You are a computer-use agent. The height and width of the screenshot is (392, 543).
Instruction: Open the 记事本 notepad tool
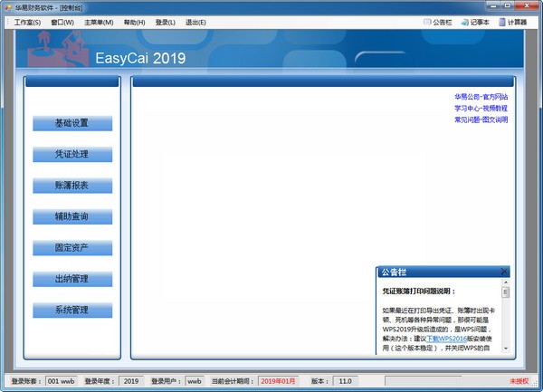coord(475,22)
